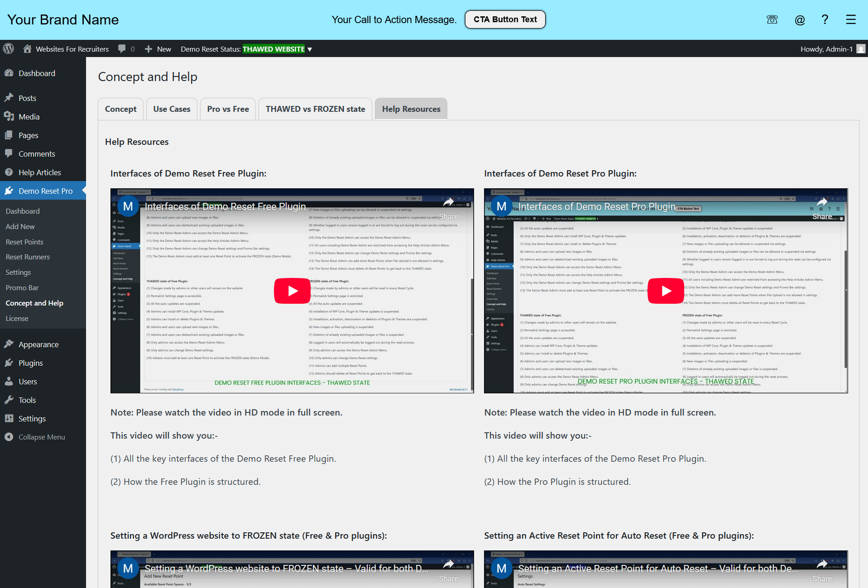868x588 pixels.
Task: Click the WordPress logo in admin bar
Action: coord(9,49)
